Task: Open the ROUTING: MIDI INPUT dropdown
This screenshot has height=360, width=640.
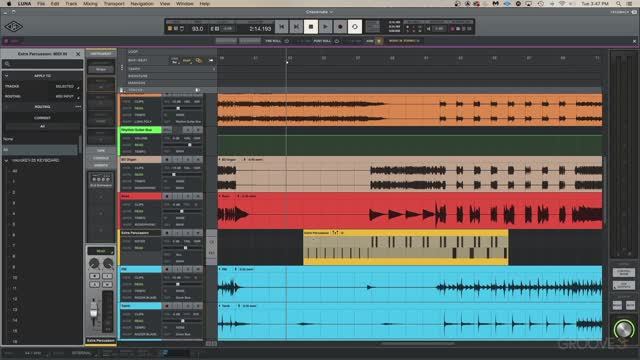Action: coord(67,97)
